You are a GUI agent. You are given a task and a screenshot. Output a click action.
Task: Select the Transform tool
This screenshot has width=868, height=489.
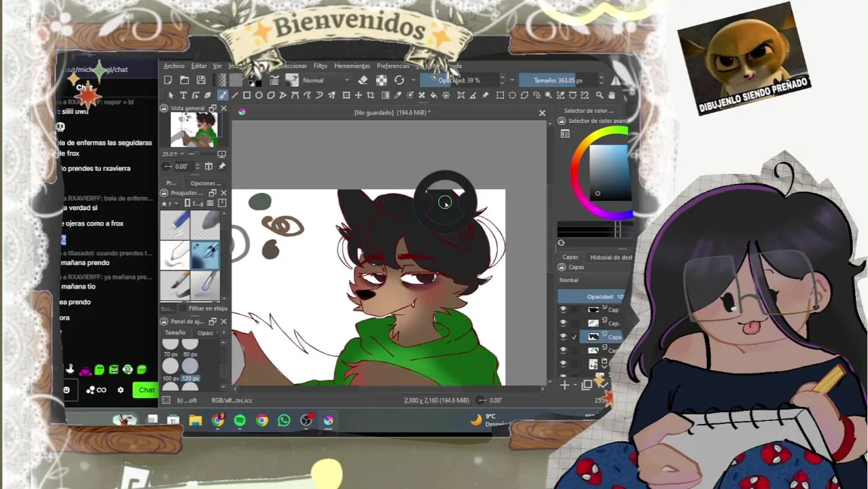pyautogui.click(x=346, y=95)
